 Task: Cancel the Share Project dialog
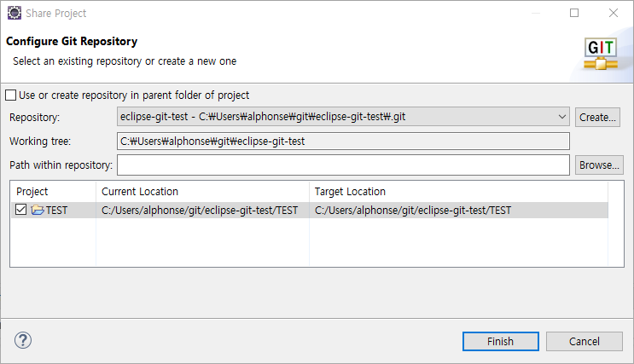click(585, 341)
